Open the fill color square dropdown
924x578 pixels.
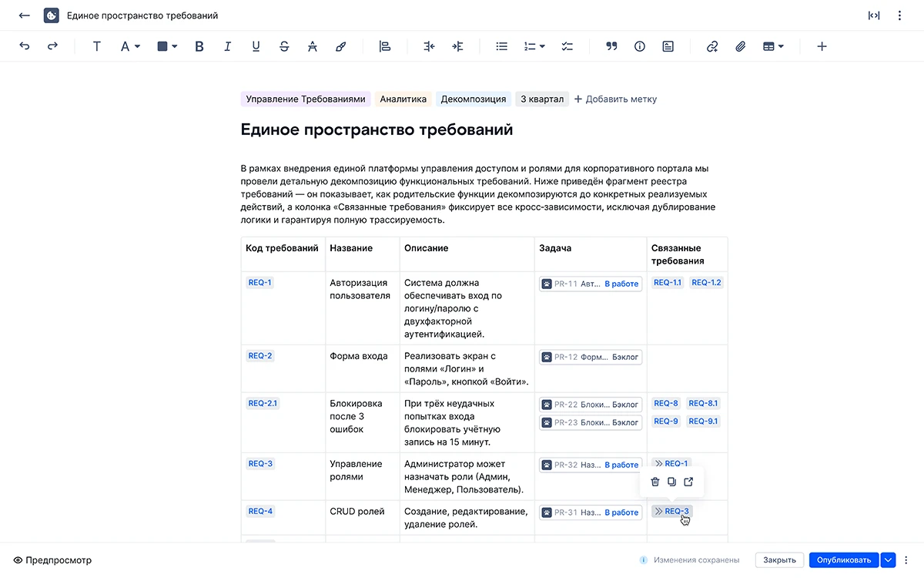click(167, 46)
